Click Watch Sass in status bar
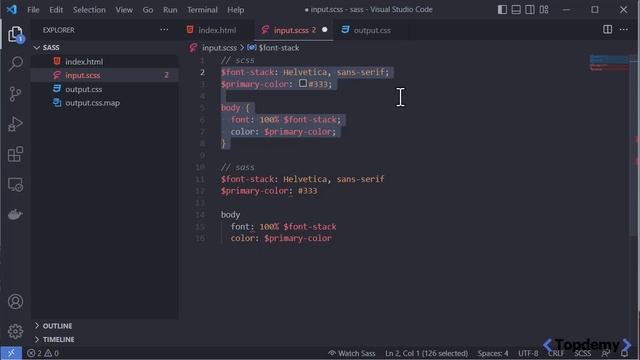 [x=352, y=353]
